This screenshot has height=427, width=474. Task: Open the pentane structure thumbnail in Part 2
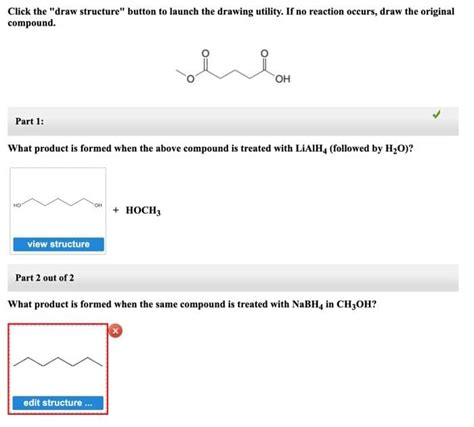pos(58,362)
